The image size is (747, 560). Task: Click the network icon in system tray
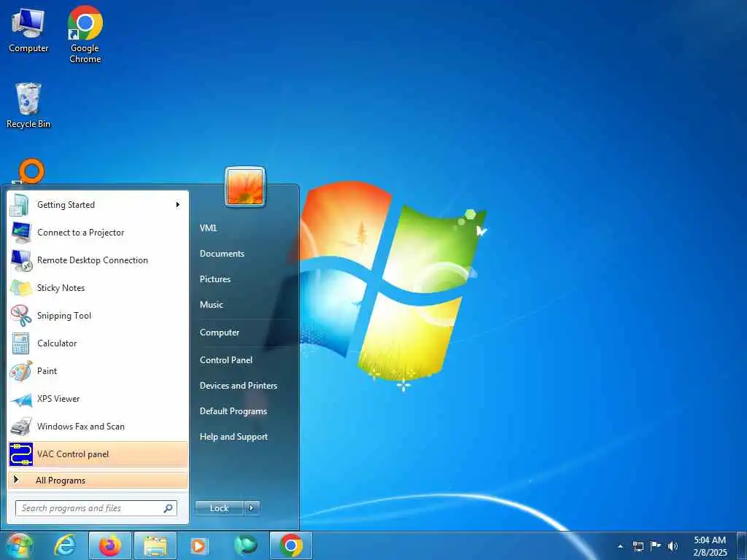pyautogui.click(x=638, y=546)
